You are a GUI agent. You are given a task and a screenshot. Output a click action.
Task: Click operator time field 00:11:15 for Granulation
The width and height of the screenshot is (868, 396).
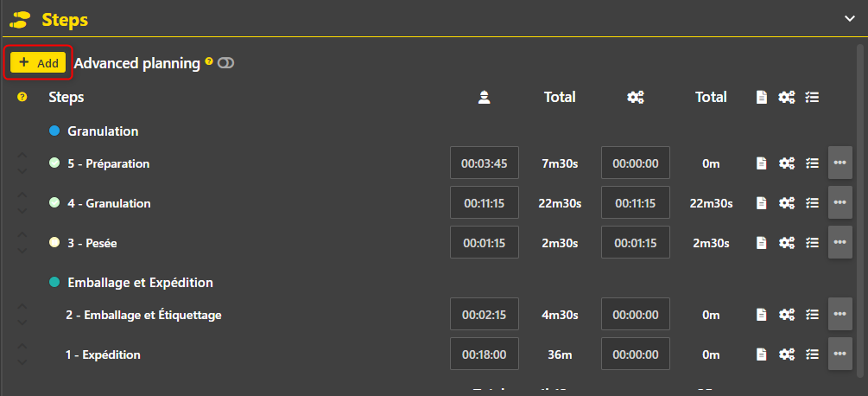[x=485, y=202]
